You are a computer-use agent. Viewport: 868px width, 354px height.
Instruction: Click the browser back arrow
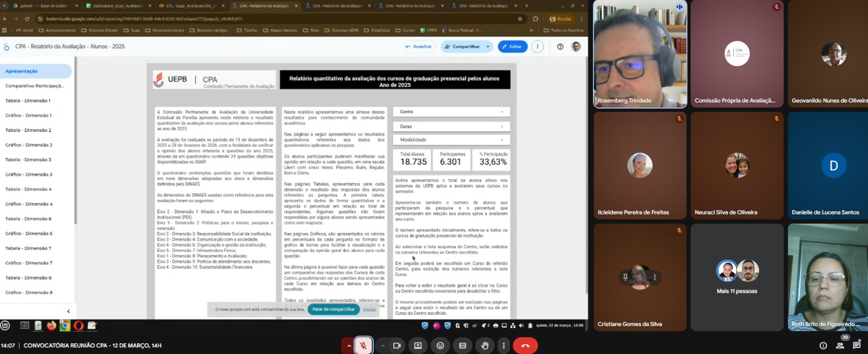click(x=5, y=18)
